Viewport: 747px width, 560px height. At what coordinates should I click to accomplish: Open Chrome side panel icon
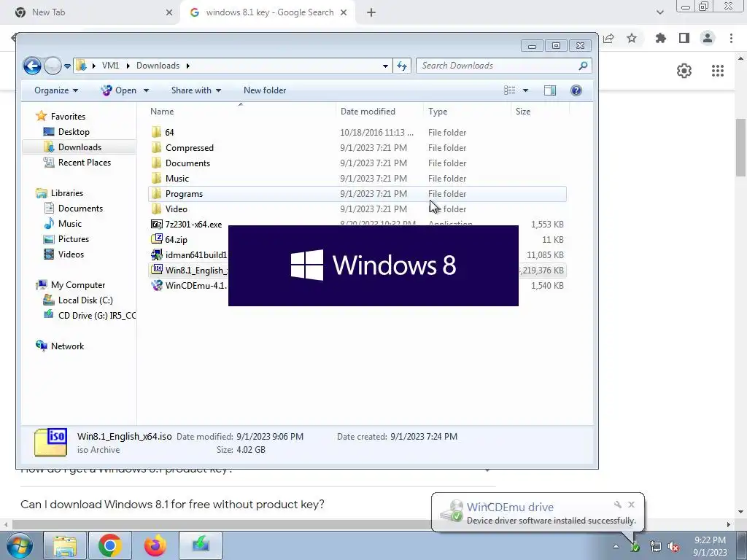coord(684,38)
